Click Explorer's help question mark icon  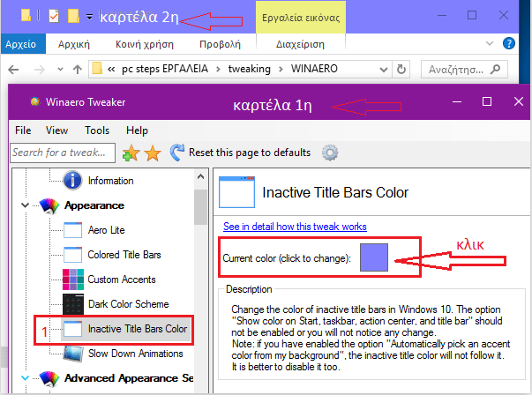click(x=508, y=43)
